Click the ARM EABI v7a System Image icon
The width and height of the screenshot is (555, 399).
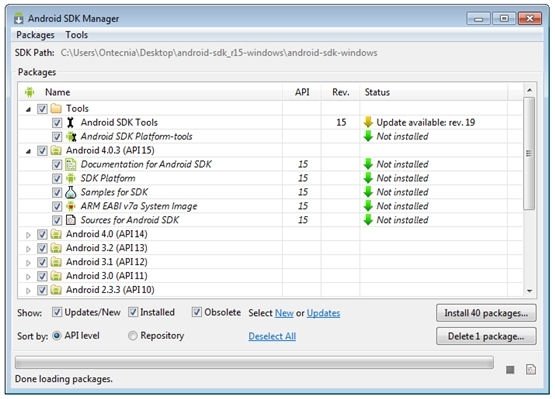click(71, 206)
